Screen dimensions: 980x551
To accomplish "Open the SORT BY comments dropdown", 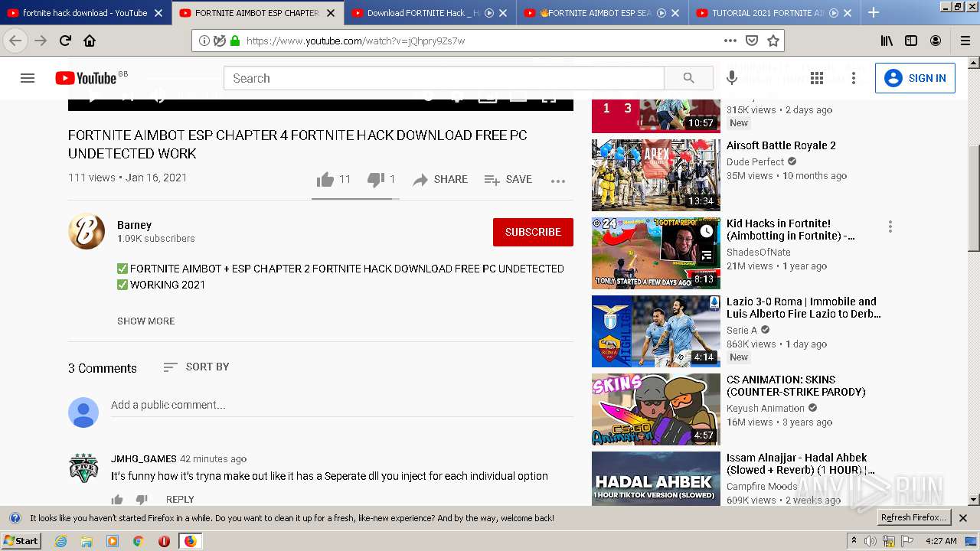I will click(x=196, y=367).
